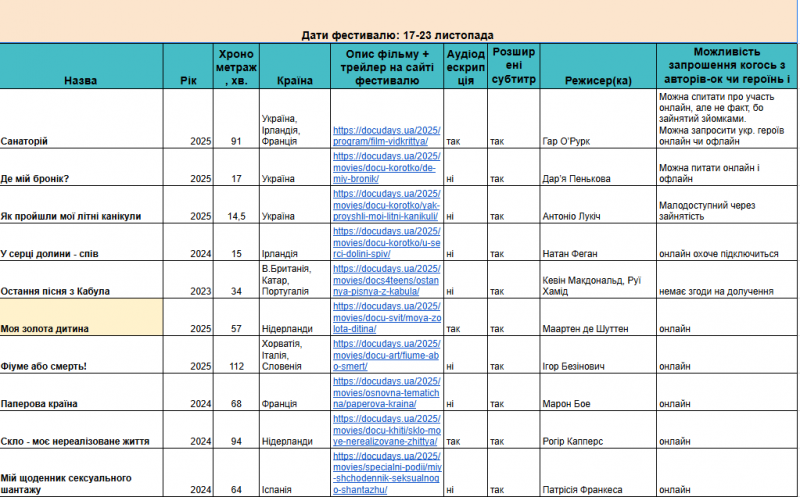Open the u-serci-dolini-spiv film link

coord(386,242)
